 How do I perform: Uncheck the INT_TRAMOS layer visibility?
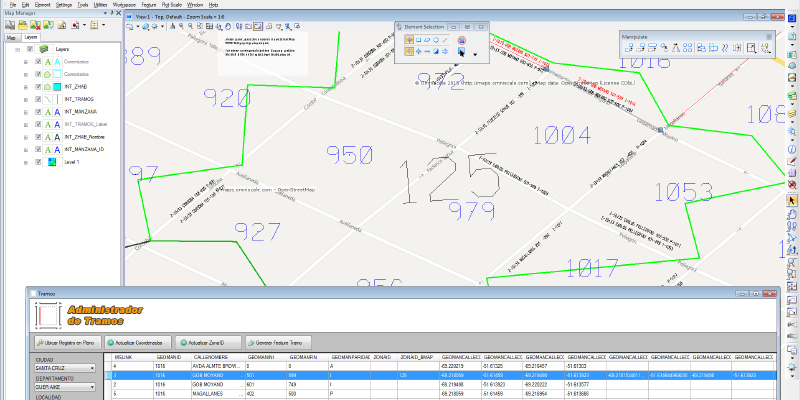point(38,100)
